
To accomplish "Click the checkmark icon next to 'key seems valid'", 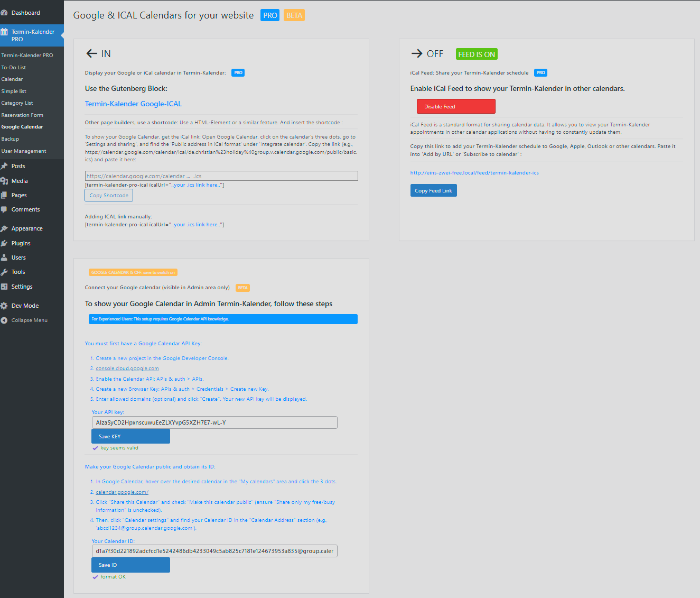I will (95, 448).
